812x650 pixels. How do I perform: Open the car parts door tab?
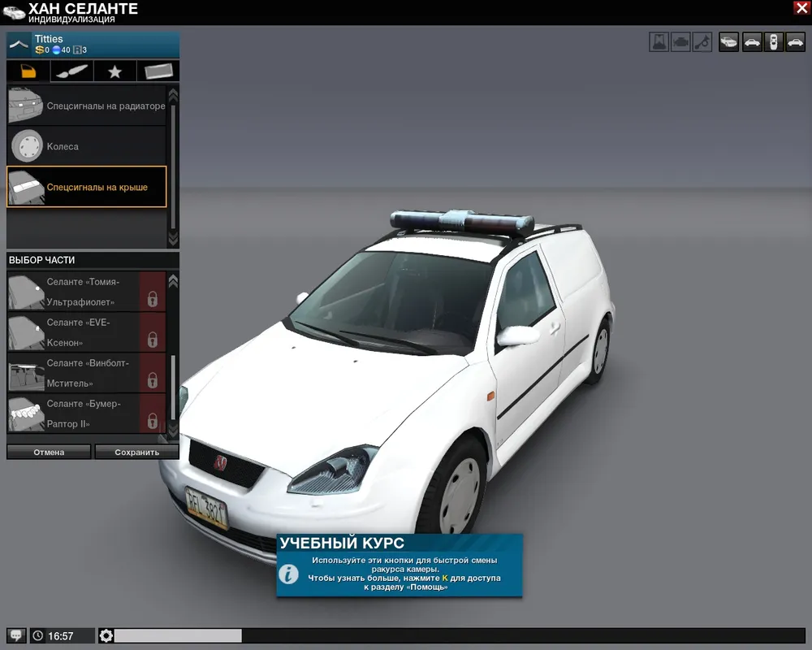(28, 71)
